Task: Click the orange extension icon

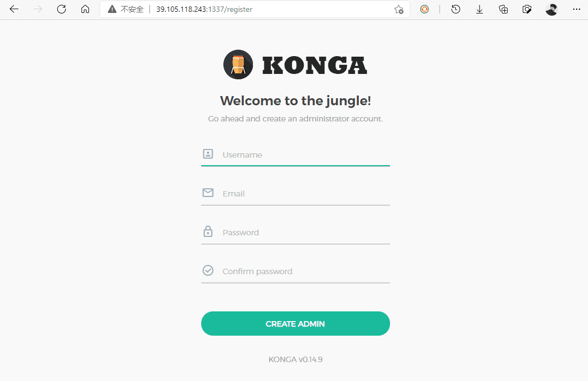Action: 425,9
